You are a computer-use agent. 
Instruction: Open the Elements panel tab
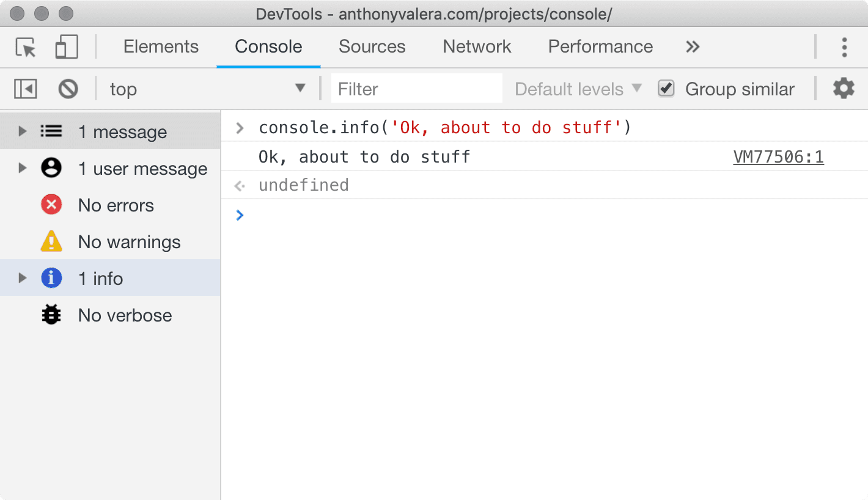click(161, 46)
